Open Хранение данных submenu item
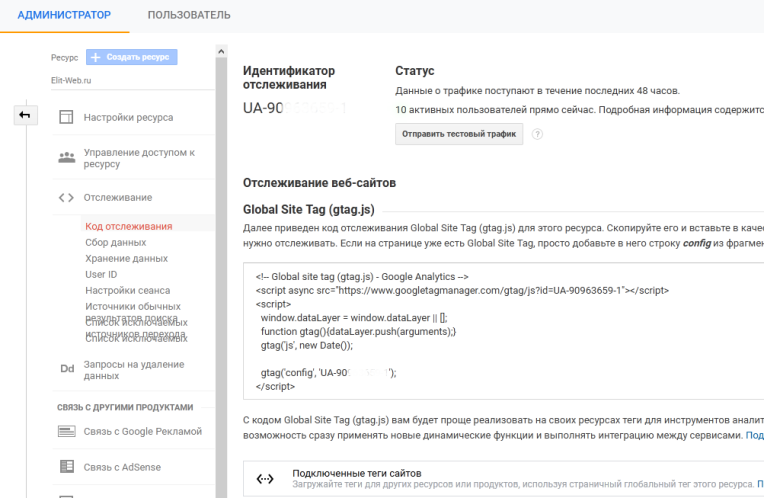Screen dimensions: 764x498 (x=127, y=258)
